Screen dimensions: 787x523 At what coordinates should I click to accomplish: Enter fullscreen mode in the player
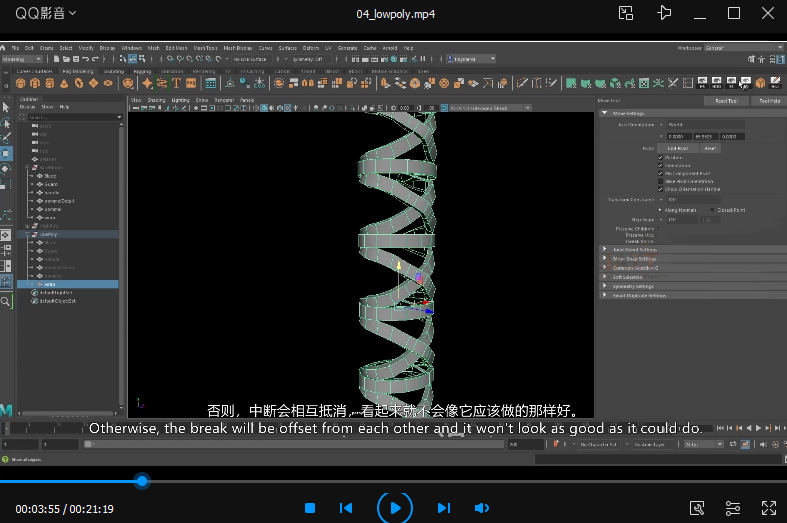pos(769,508)
